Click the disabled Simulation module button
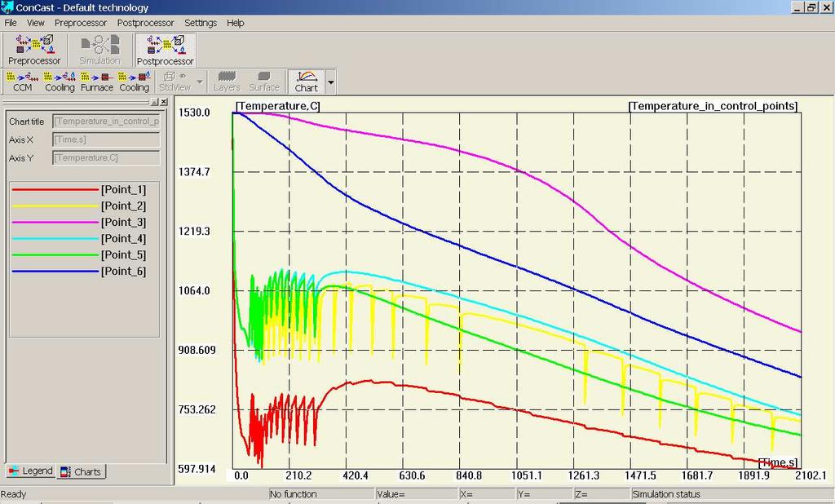835x504 pixels. (99, 50)
